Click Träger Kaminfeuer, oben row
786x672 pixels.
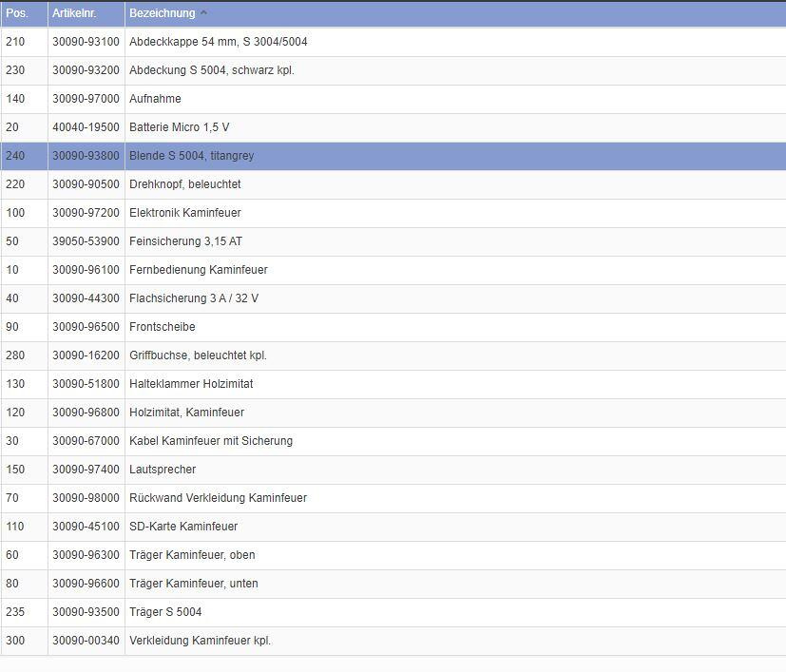192,555
